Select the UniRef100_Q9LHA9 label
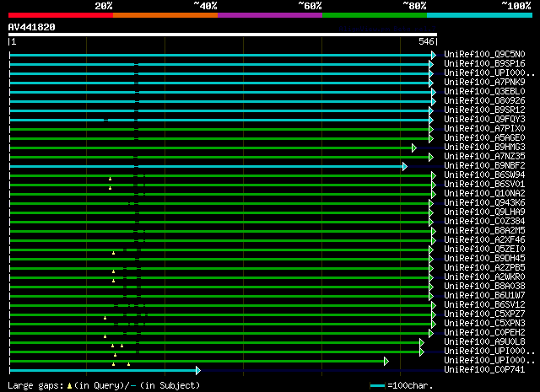 484,212
